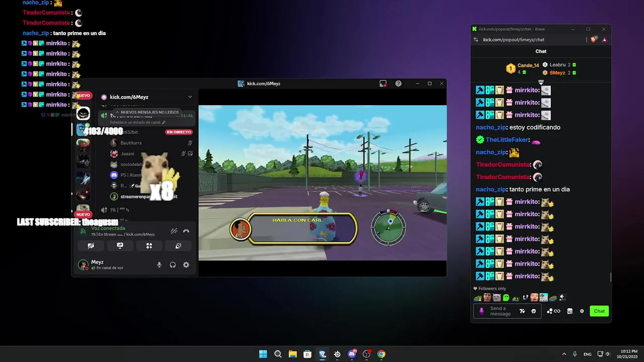Select the green blob emote in quick emotes
Image resolution: width=644 pixels, height=362 pixels.
pyautogui.click(x=506, y=298)
